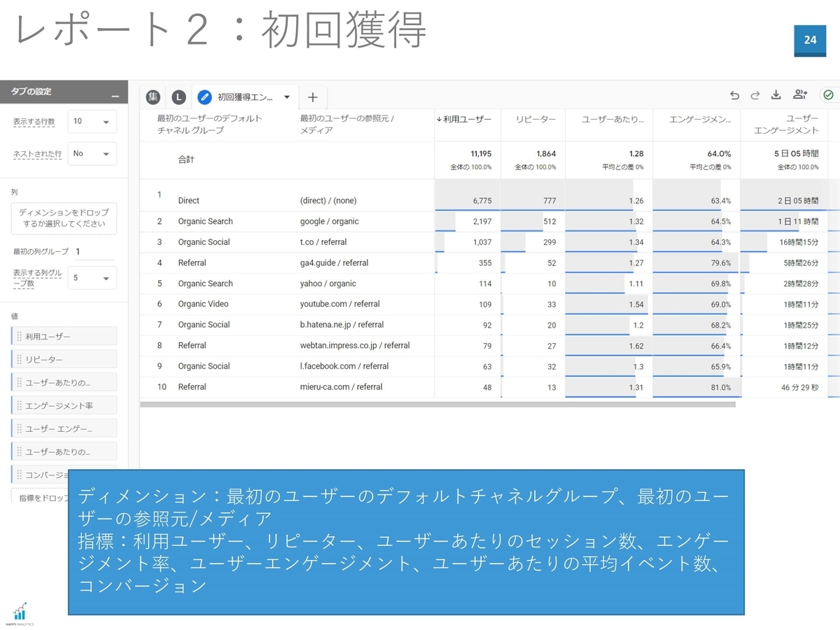Click the 79.6% engagement rate cell
This screenshot has width=840, height=630.
coord(720,263)
